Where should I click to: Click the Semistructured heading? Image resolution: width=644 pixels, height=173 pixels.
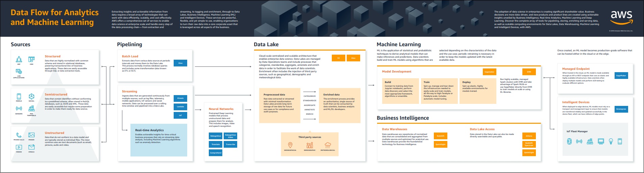(56, 94)
